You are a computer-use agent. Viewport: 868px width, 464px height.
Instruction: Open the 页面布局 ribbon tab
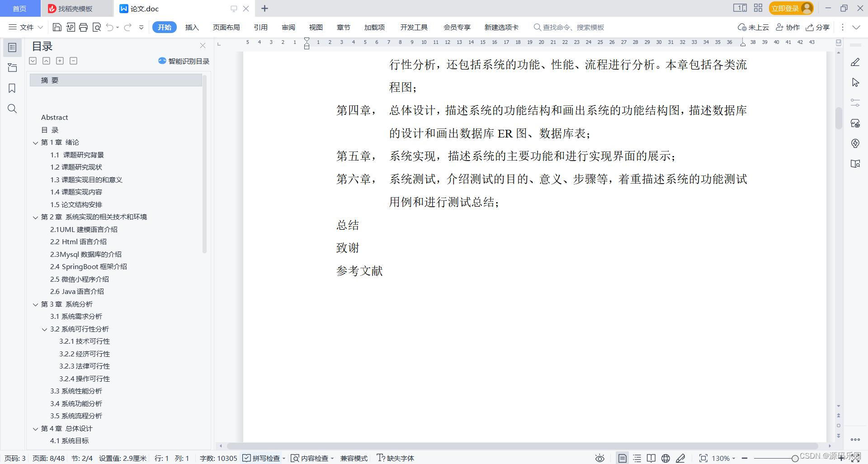(226, 27)
